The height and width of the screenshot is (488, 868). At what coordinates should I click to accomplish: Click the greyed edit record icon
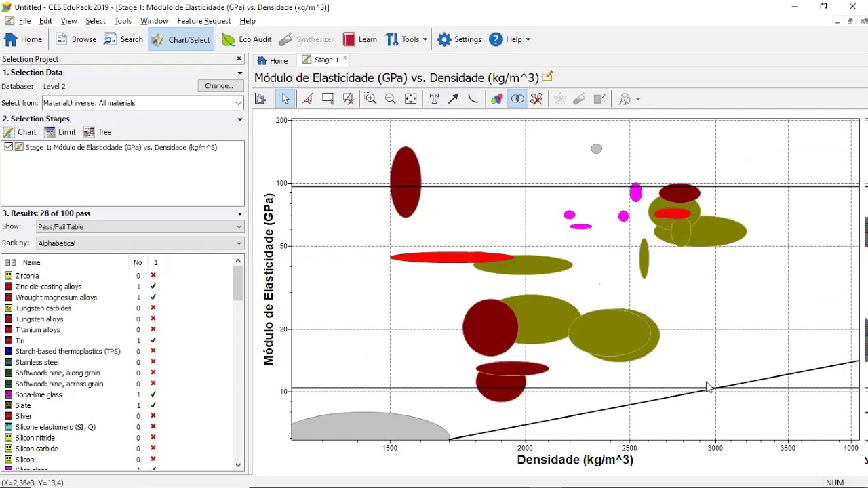coord(599,99)
